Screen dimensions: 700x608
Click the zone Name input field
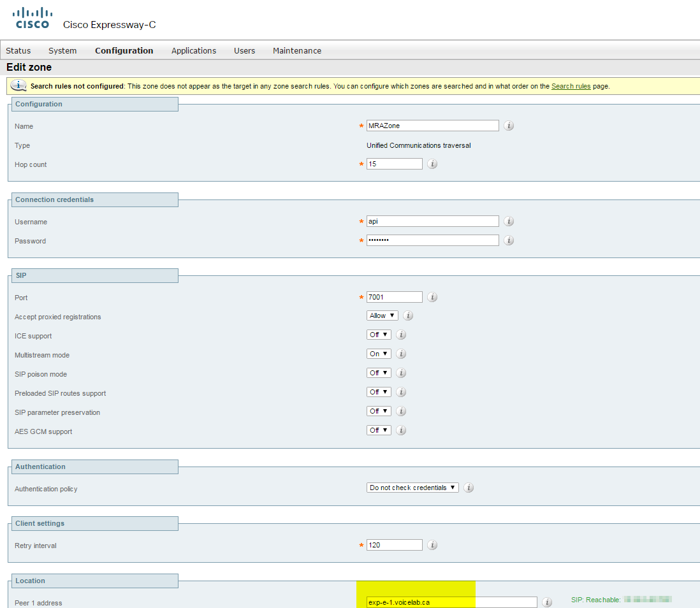click(433, 126)
